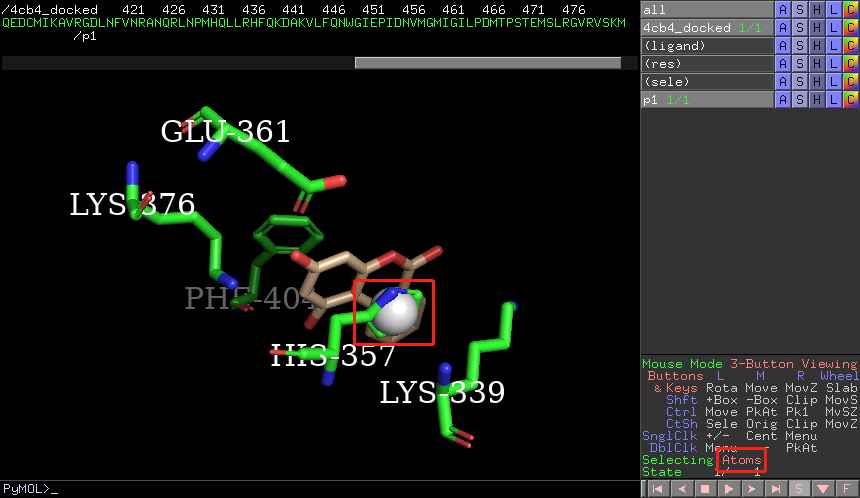Toggle the S sequence viewer button
860x498 pixels.
point(799,489)
